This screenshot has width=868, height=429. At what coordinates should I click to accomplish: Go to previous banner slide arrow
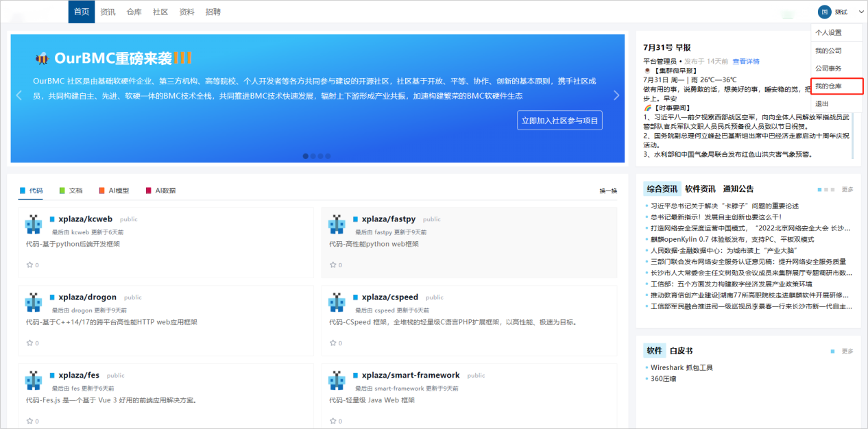[x=19, y=95]
